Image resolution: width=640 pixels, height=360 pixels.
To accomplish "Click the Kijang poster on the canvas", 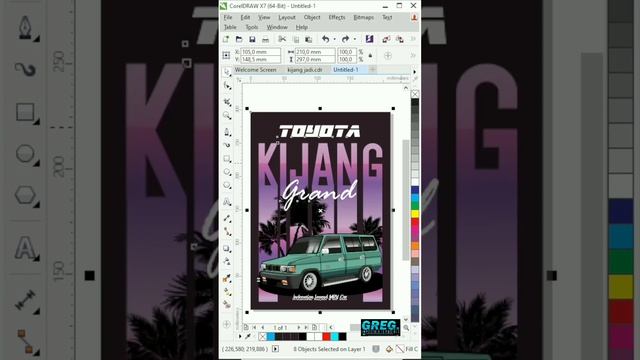I will pyautogui.click(x=320, y=211).
